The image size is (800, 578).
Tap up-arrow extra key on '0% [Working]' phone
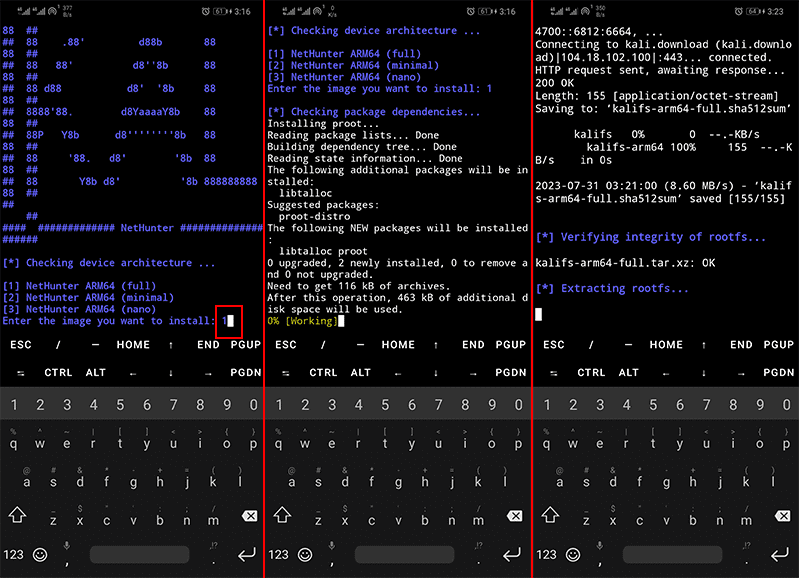436,345
